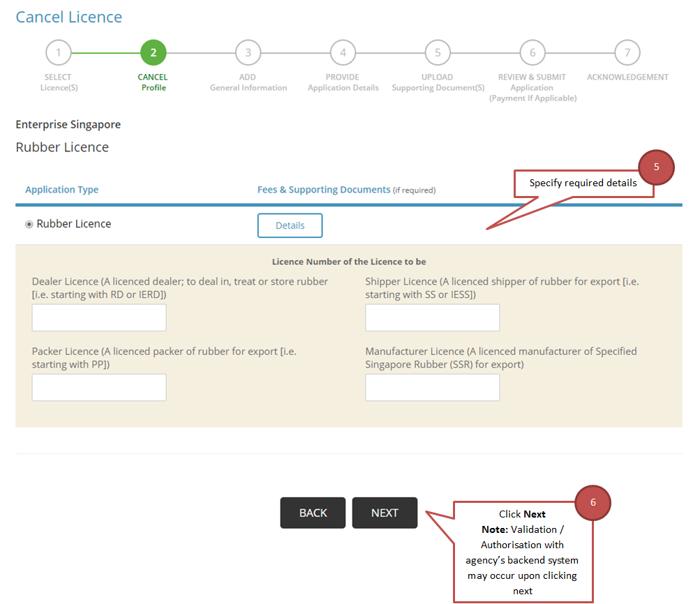Click the red number 5 annotation badge
The height and width of the screenshot is (604, 700).
pos(656,167)
